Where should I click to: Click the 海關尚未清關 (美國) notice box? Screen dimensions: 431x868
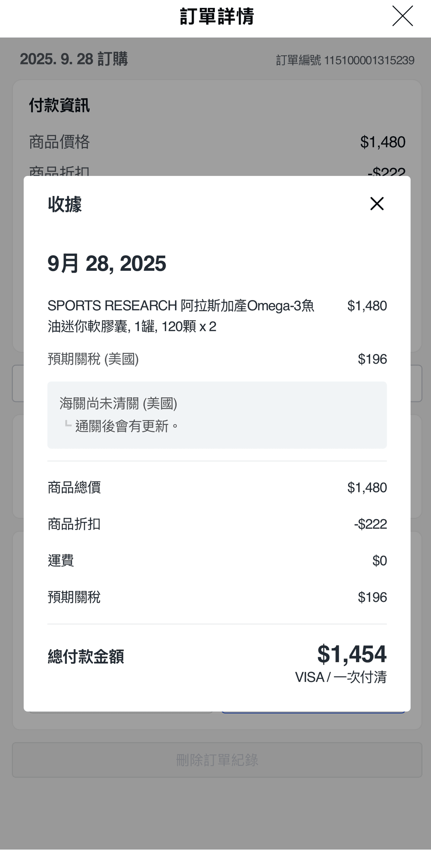[x=217, y=415]
